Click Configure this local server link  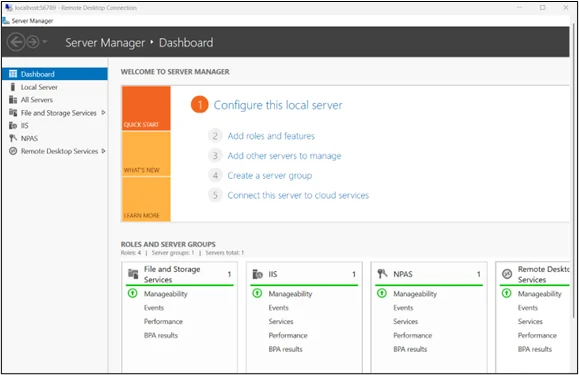click(x=278, y=105)
